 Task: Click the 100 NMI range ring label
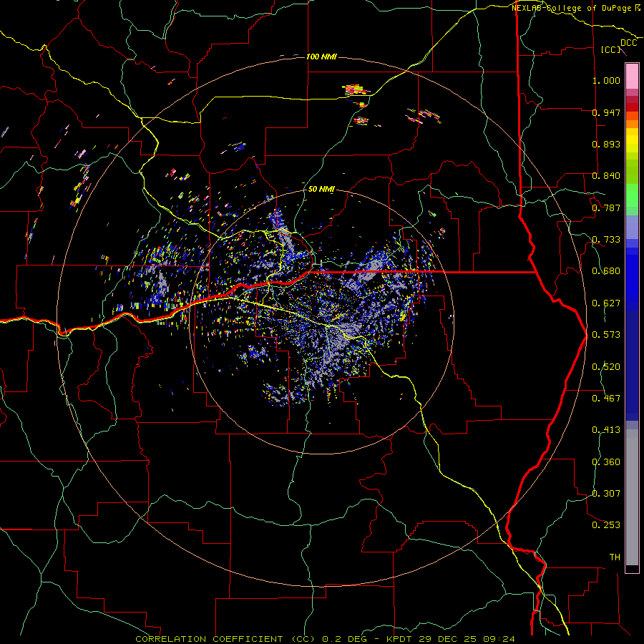coord(321,57)
